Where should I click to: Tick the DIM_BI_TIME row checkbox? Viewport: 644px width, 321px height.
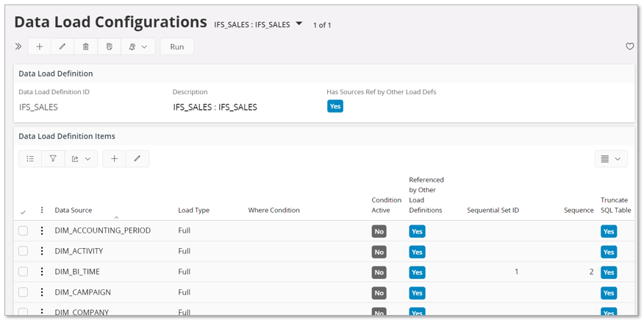(24, 272)
